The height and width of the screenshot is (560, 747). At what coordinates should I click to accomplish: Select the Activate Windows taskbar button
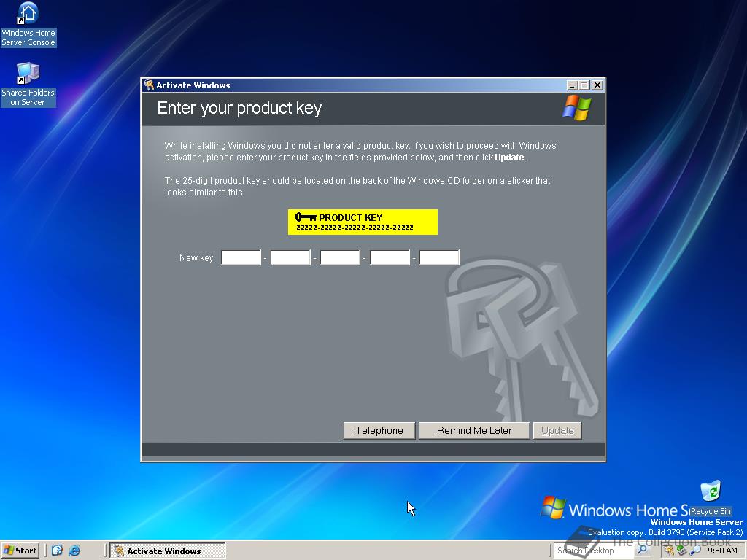[168, 551]
